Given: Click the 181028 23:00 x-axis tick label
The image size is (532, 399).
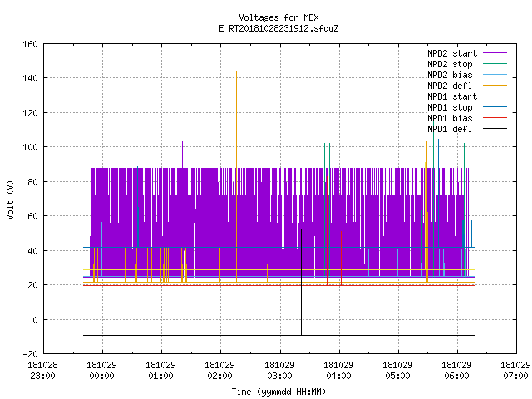Looking at the screenshot, I should [x=42, y=371].
